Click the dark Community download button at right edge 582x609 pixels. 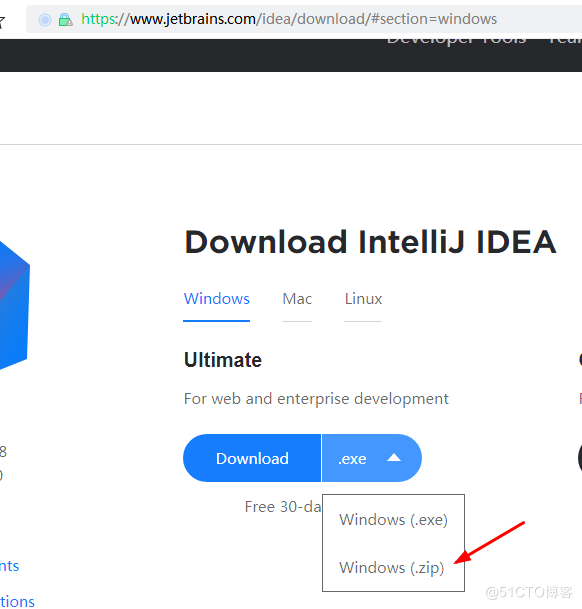580,458
